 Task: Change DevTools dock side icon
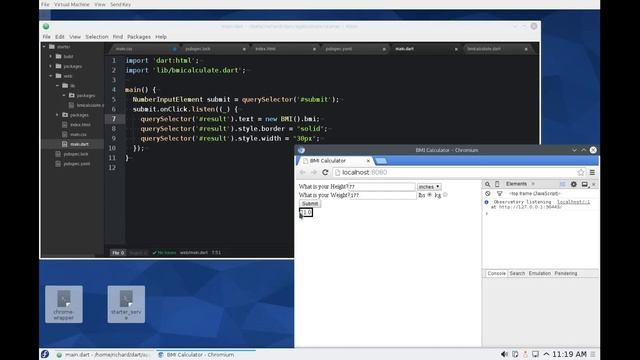pos(584,184)
